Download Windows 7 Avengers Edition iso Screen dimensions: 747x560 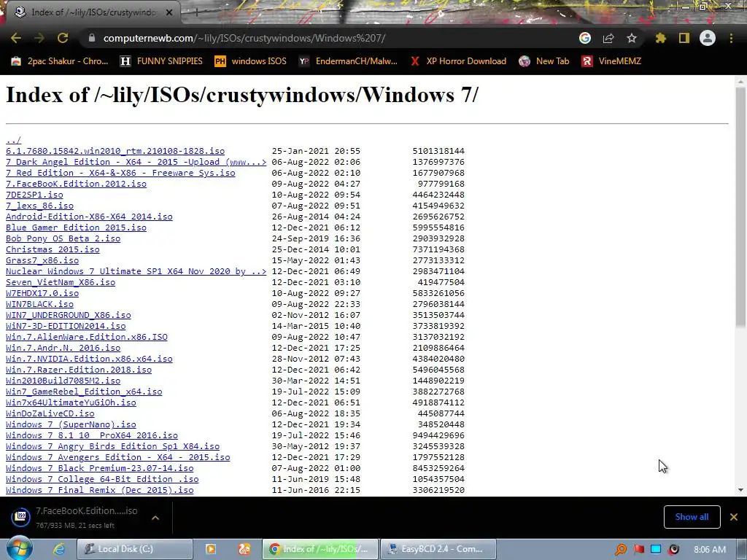117,458
